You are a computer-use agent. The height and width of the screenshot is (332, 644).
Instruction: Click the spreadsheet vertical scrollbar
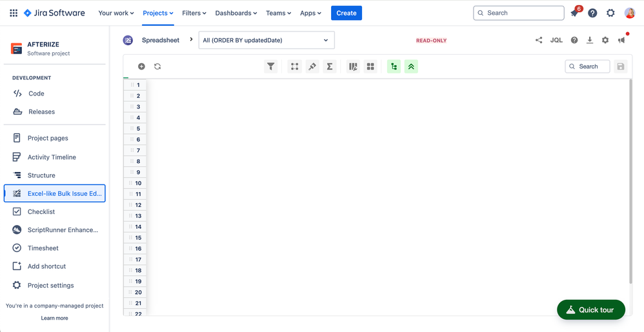point(630,181)
